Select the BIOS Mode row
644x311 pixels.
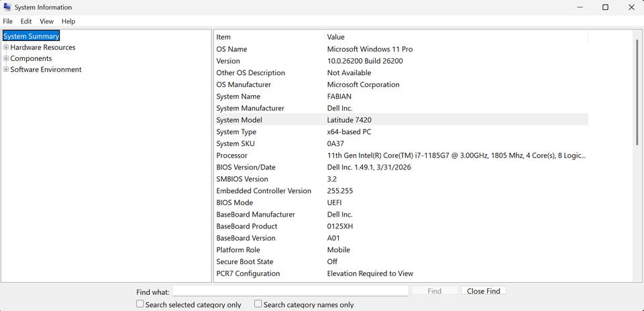[x=401, y=202]
